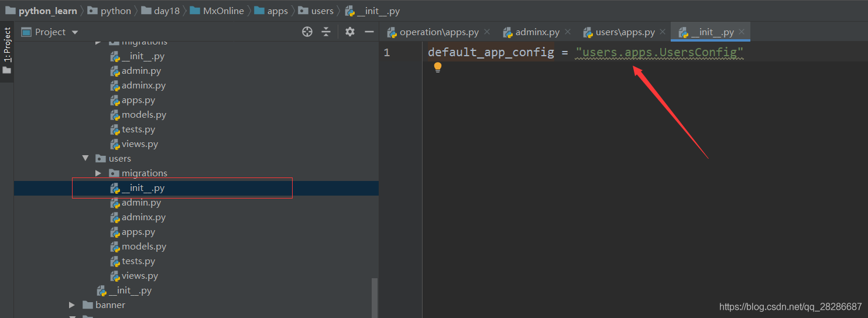
Task: Close the users\apps.py tab
Action: click(x=663, y=32)
